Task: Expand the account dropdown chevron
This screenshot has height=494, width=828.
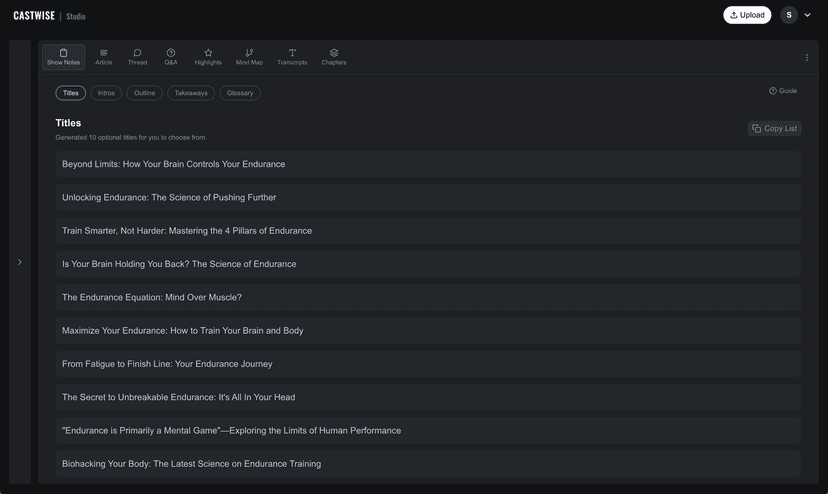Action: [807, 15]
